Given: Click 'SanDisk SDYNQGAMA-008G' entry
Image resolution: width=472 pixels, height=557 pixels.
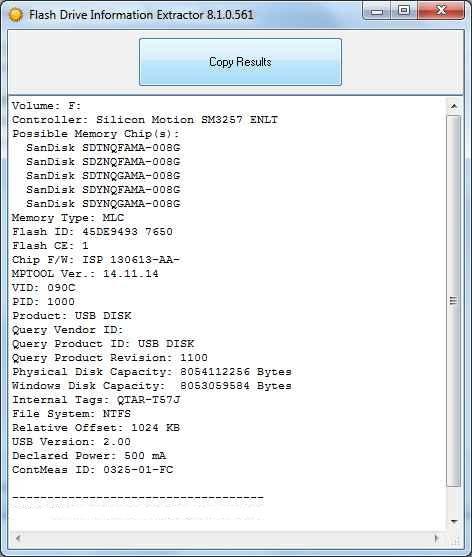Looking at the screenshot, I should (103, 204).
